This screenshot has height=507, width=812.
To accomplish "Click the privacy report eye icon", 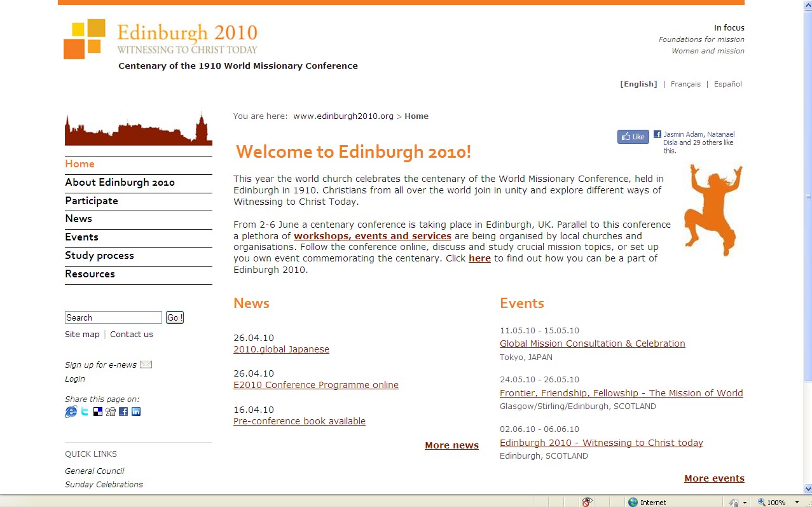I will click(x=588, y=502).
